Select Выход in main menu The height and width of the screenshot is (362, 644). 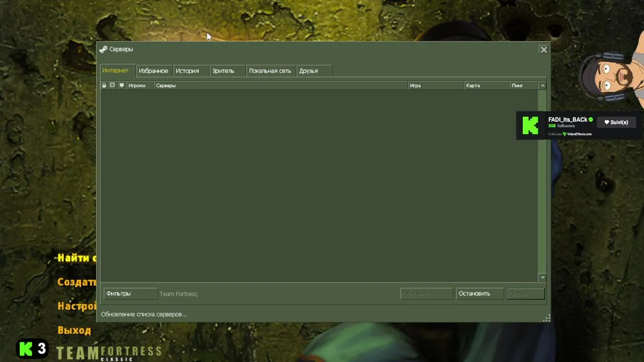click(74, 330)
